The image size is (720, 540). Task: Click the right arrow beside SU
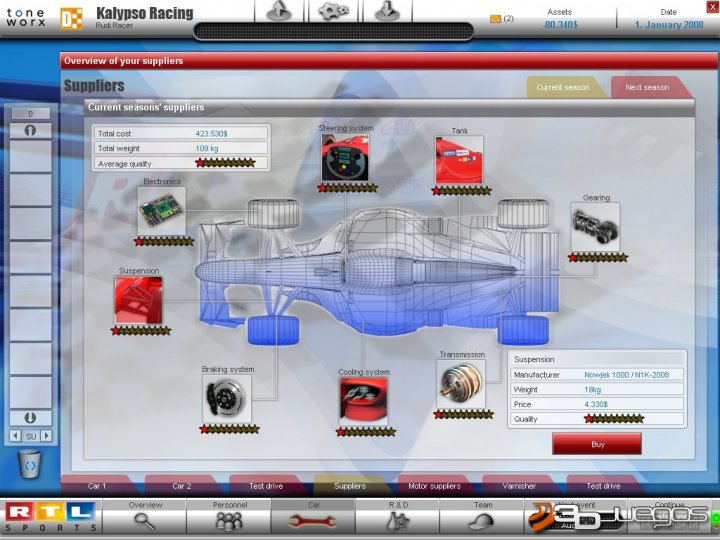click(46, 436)
